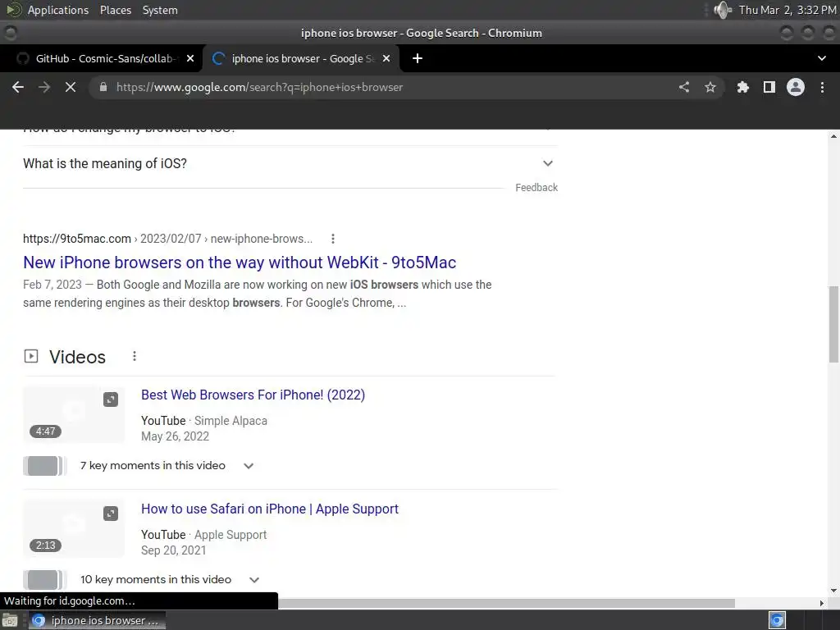840x630 pixels.
Task: Select 'iphone ios browser' taskbar window button
Action: tap(97, 620)
